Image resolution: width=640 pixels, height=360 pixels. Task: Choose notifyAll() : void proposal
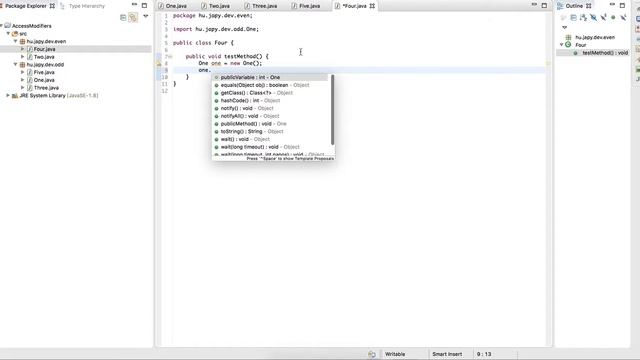coord(270,116)
